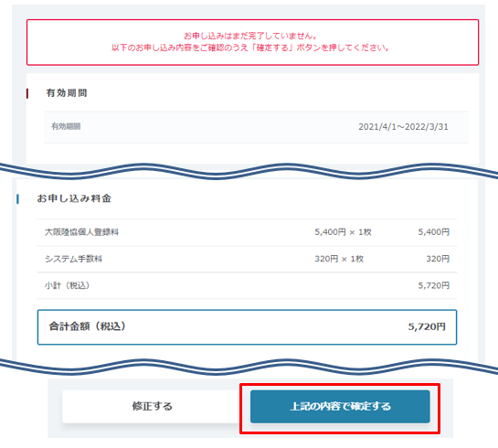Click the small 有効期間 row label
The height and width of the screenshot is (448, 498).
pos(66,126)
